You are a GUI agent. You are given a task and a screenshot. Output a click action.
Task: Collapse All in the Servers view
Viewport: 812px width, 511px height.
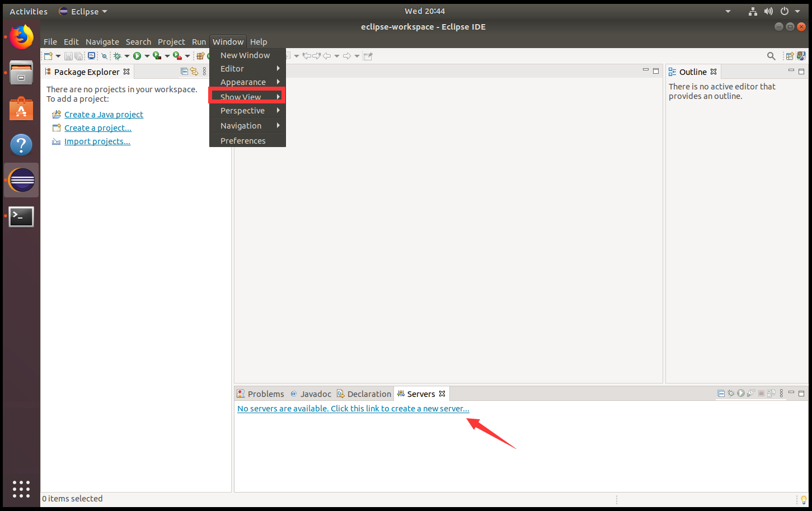point(721,394)
